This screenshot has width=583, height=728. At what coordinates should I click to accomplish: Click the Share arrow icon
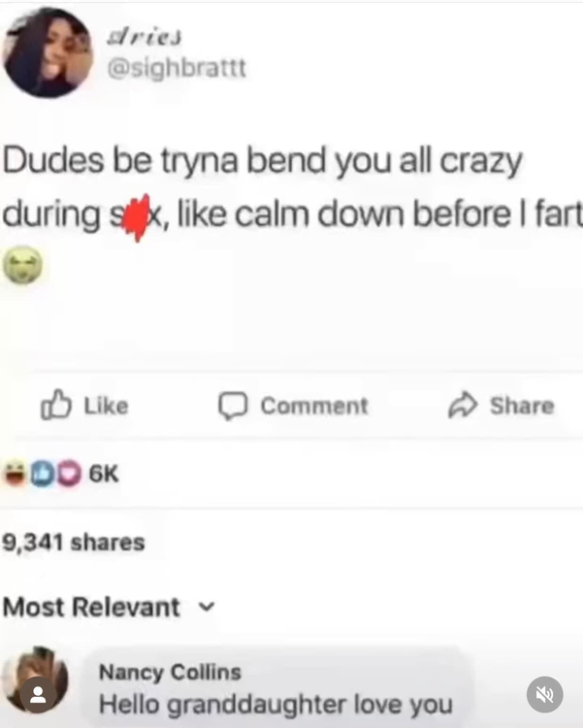[x=463, y=406]
